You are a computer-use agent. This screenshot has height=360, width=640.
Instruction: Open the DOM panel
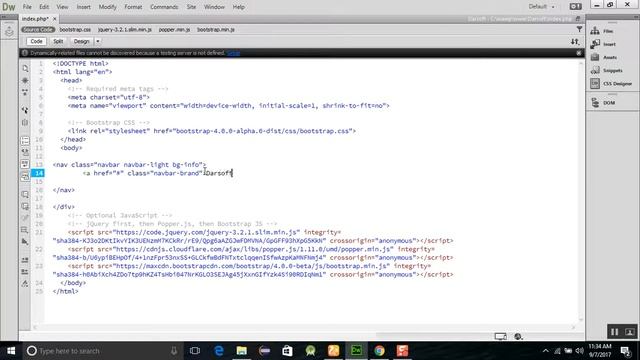coord(603,102)
